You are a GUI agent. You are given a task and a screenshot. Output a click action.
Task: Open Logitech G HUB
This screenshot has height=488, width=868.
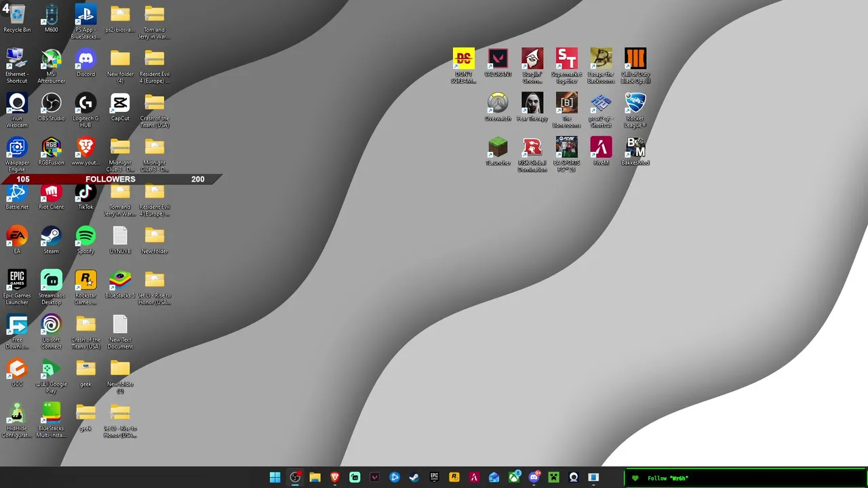(85, 110)
